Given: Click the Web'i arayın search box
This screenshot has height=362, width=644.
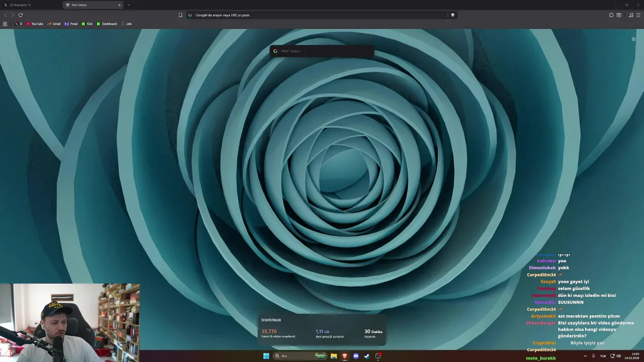Looking at the screenshot, I should pos(322,51).
